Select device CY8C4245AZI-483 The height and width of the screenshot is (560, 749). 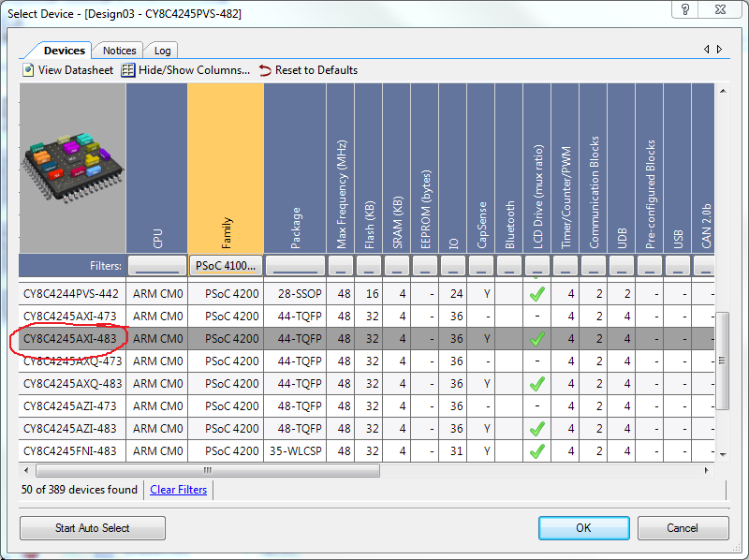[x=69, y=429]
